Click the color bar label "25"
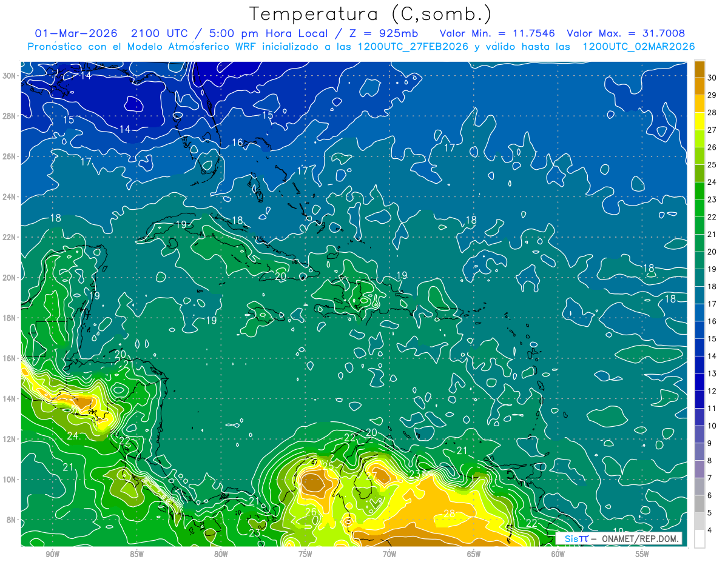 click(x=712, y=164)
